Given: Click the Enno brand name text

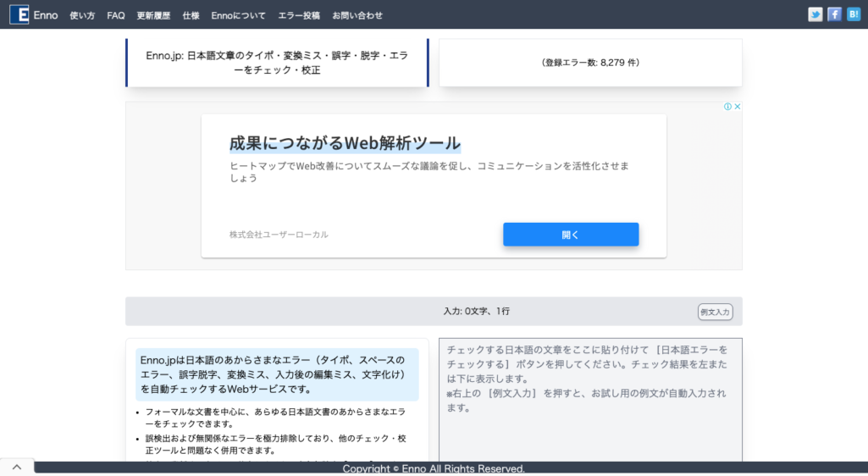Looking at the screenshot, I should [x=46, y=15].
